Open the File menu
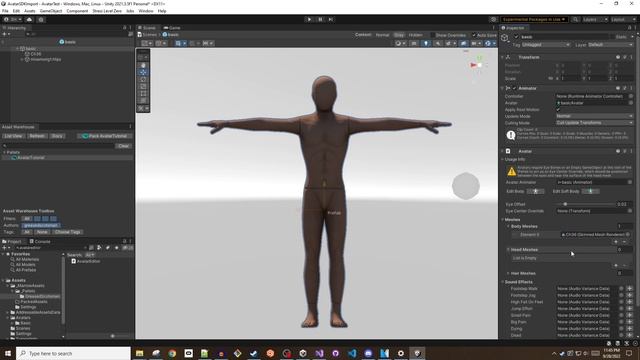This screenshot has height=360, width=640. coord(5,11)
